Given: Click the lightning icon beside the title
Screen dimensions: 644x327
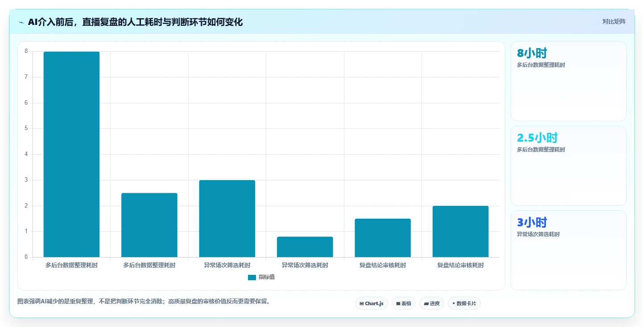Looking at the screenshot, I should [21, 22].
